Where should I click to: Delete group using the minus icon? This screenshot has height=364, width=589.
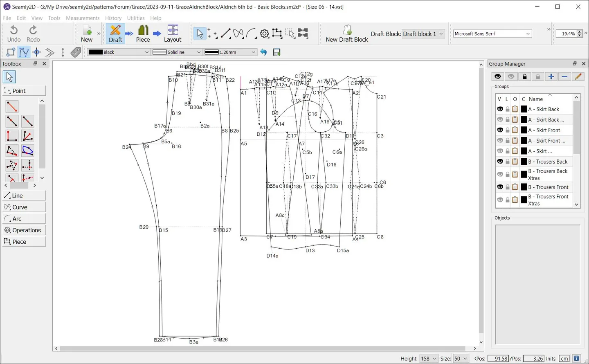(564, 76)
